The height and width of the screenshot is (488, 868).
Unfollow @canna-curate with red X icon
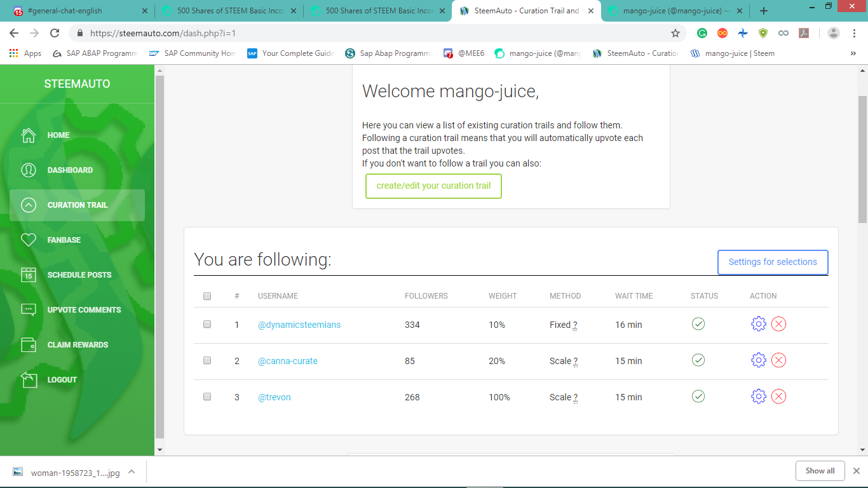(778, 360)
